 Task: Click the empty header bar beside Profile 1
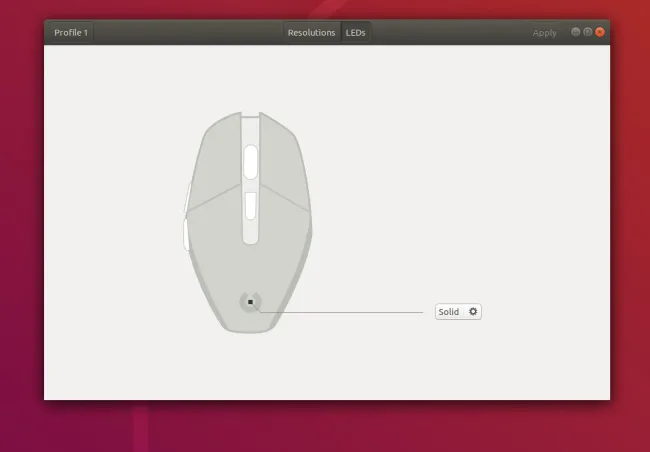[x=180, y=33]
